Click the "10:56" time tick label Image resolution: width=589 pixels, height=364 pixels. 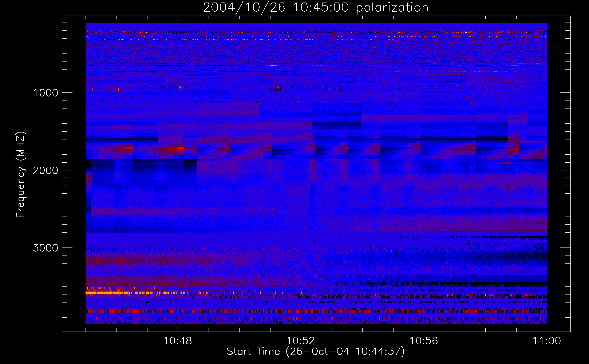tap(424, 341)
